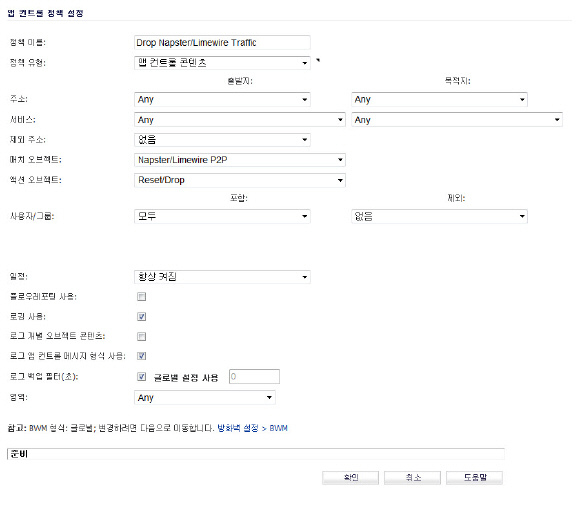Open destination address 'Any' dropdown

(439, 100)
